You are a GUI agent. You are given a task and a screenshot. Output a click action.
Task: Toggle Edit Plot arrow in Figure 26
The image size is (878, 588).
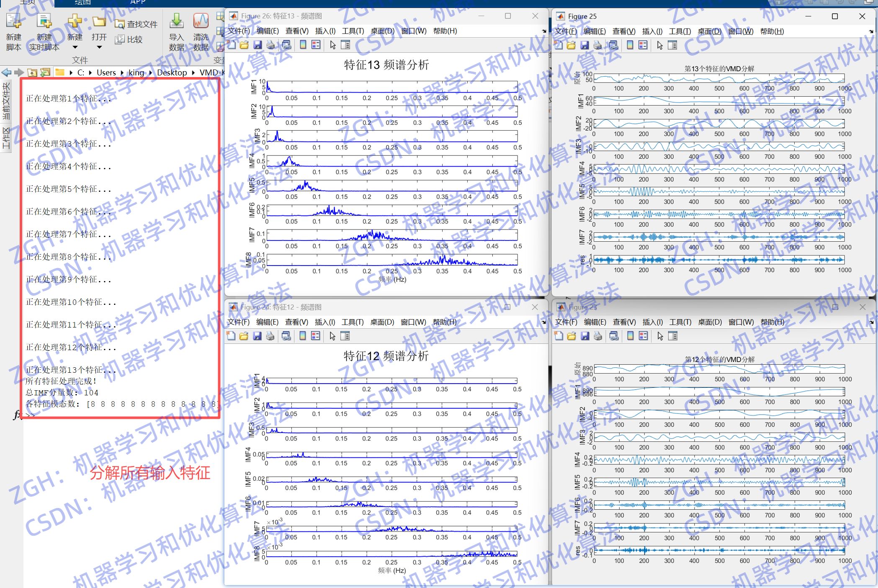[333, 45]
